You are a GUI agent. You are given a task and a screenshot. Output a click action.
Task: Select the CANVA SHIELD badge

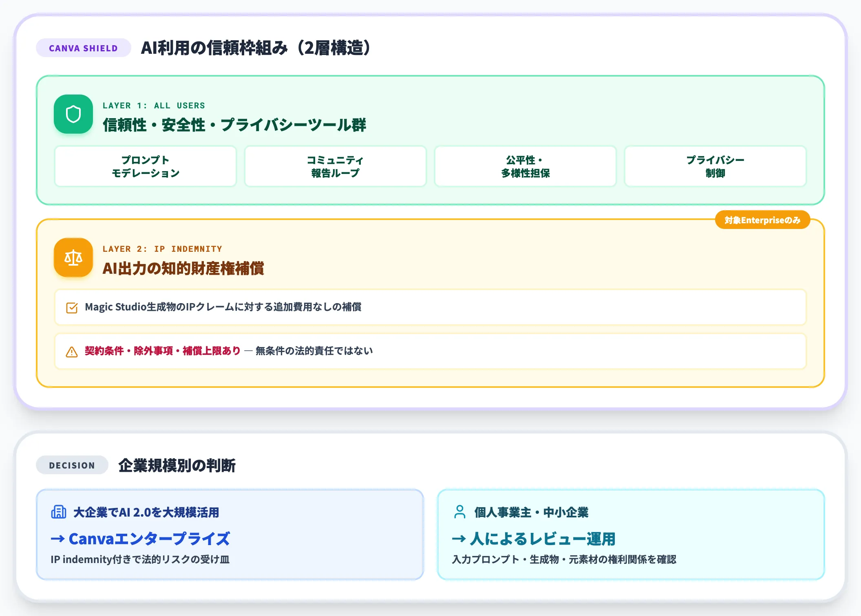(x=84, y=48)
